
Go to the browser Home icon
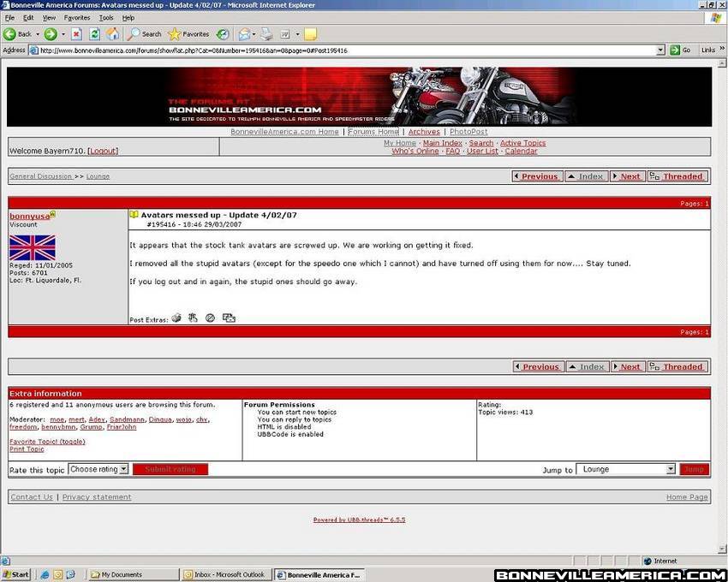[112, 34]
